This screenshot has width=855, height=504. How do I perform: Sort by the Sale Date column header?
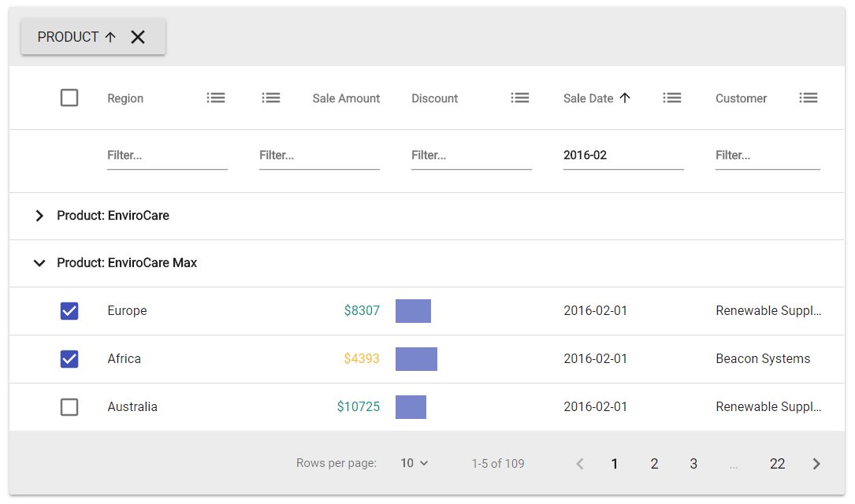(x=589, y=98)
